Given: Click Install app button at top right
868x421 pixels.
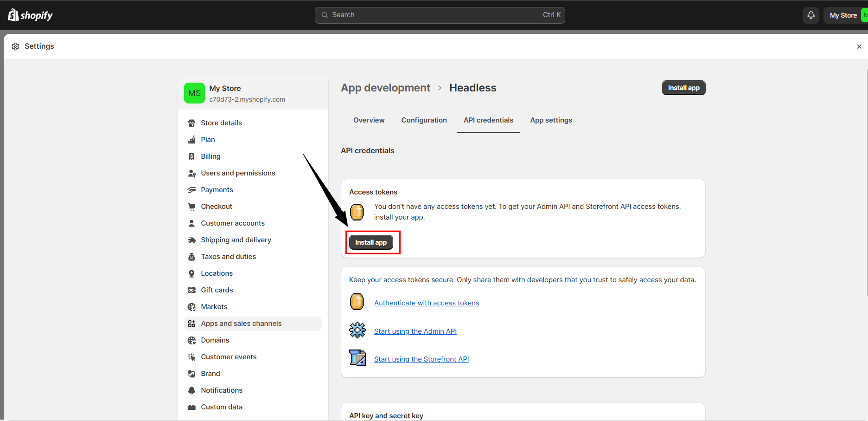Looking at the screenshot, I should tap(683, 88).
